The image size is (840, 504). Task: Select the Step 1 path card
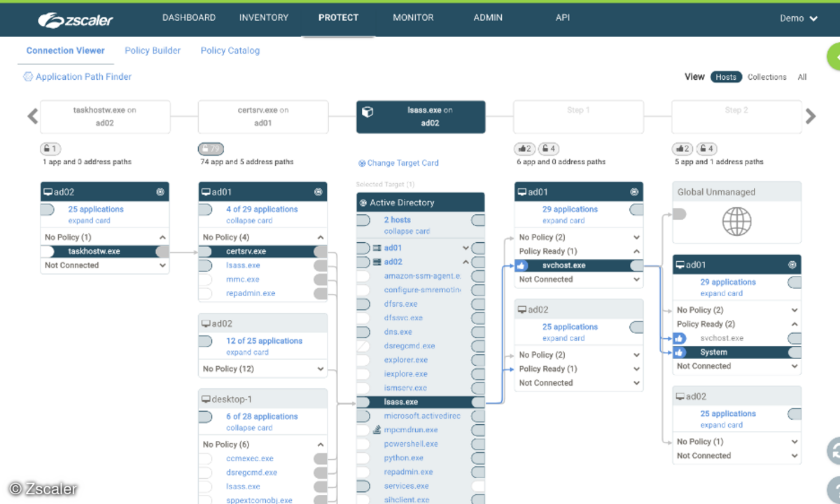[x=579, y=116]
